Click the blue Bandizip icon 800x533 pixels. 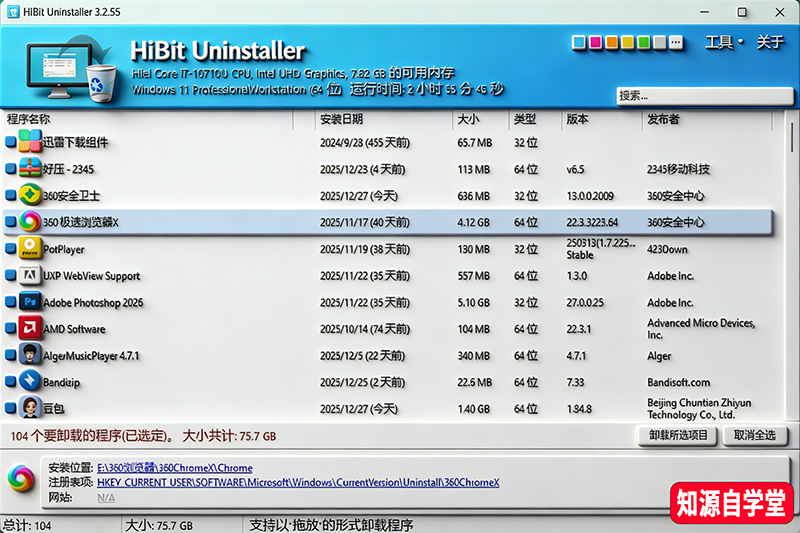click(30, 381)
